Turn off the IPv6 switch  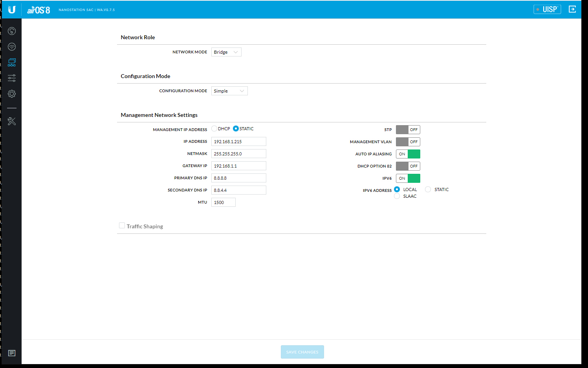[x=408, y=178]
